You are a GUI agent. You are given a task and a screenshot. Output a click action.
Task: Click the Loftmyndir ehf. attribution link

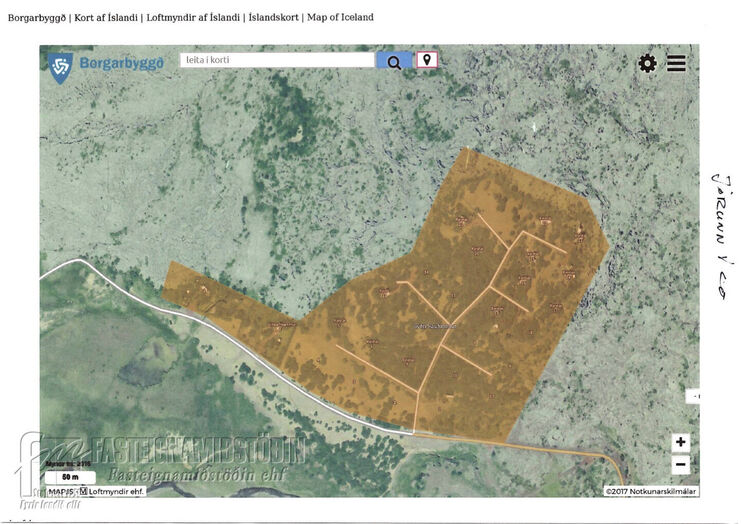[x=116, y=491]
